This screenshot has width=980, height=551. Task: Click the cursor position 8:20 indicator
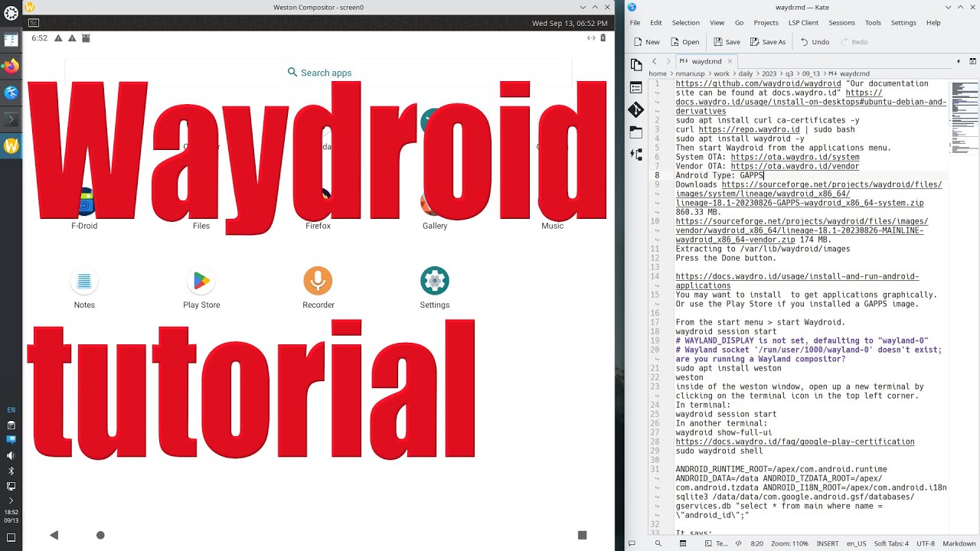[756, 543]
